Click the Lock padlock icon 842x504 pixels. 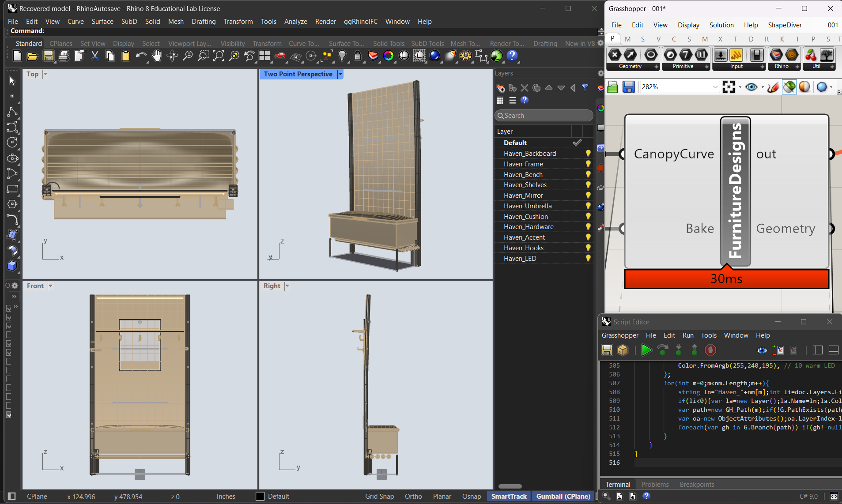click(x=358, y=56)
